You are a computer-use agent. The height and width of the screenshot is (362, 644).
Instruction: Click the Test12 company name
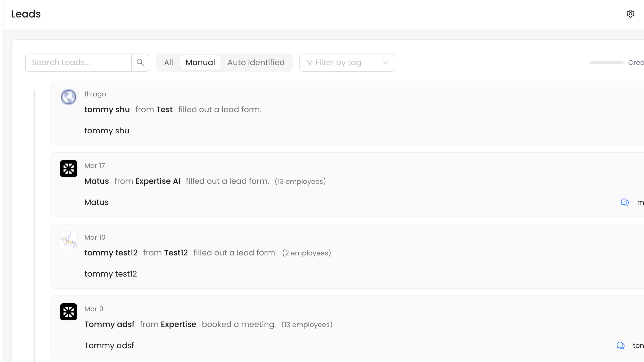(176, 253)
